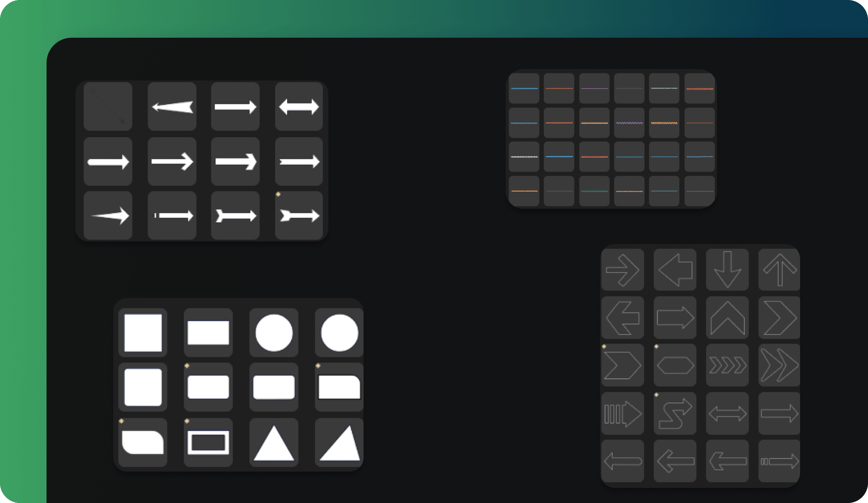Choose the green chain-link line style

594,191
